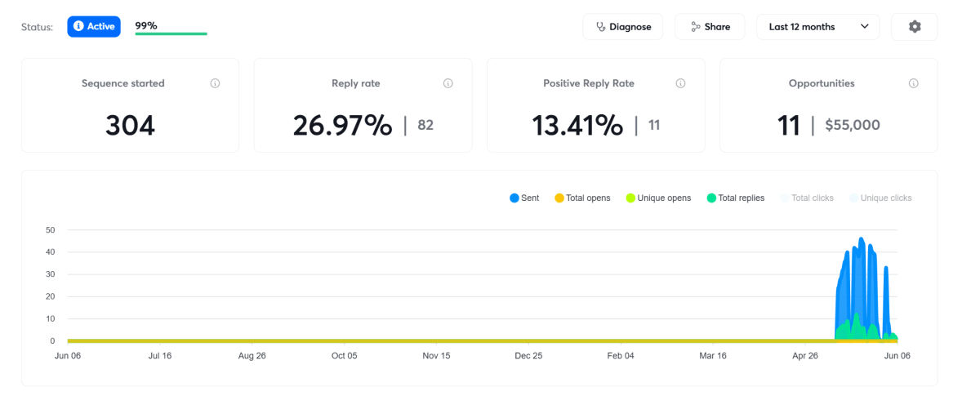Screen dimensions: 980x396
Task: Click the Opportunities card title
Action: pos(822,83)
